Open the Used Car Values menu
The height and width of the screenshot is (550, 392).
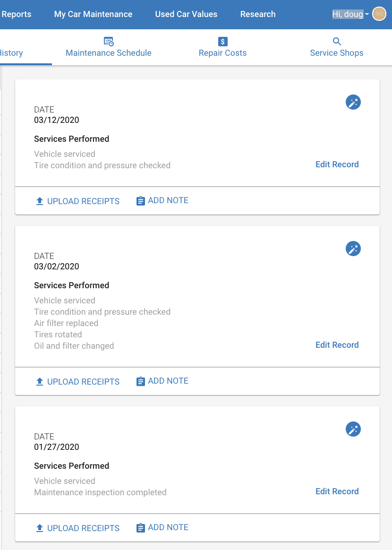coord(186,14)
